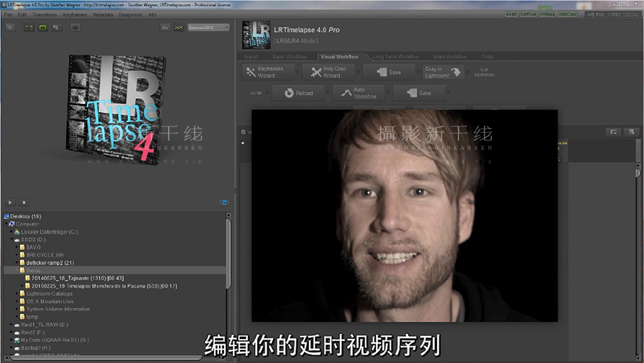The width and height of the screenshot is (644, 363).
Task: Click the ExifTool status indicator
Action: [x=529, y=14]
